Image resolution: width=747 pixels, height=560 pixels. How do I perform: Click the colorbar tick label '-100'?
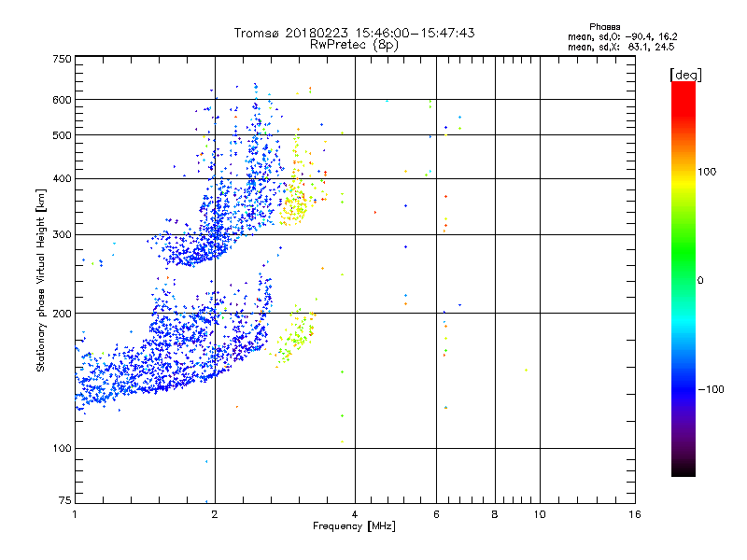(x=711, y=389)
